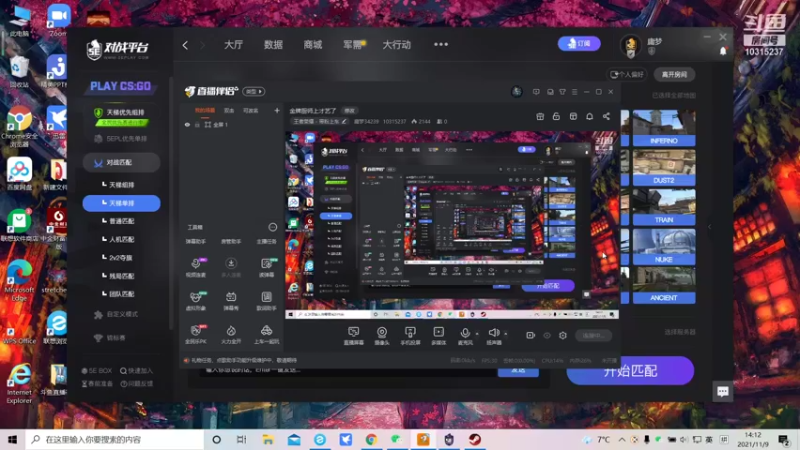
Task: Toggle the NUKE map selection
Action: coord(664,246)
